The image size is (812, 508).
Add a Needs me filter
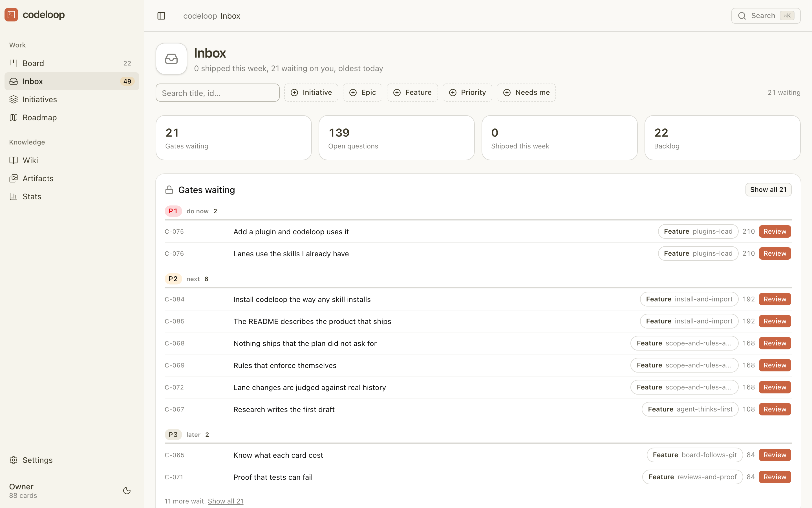pos(526,92)
